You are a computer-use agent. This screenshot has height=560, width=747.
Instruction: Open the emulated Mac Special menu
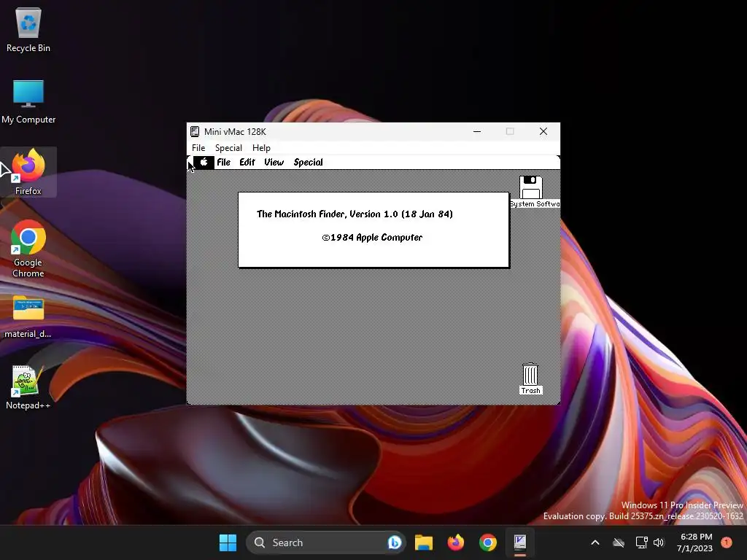point(309,163)
